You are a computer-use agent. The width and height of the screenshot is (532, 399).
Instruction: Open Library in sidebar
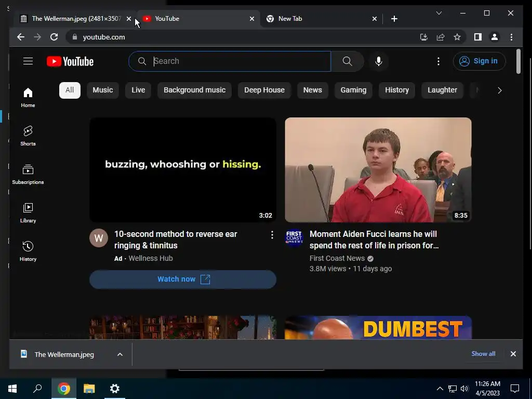[x=28, y=212]
